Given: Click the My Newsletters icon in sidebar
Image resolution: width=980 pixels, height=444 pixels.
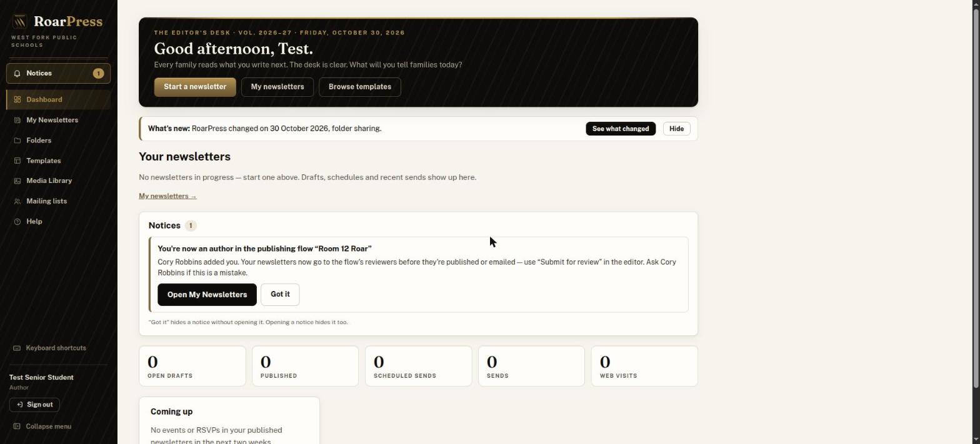Looking at the screenshot, I should point(17,120).
